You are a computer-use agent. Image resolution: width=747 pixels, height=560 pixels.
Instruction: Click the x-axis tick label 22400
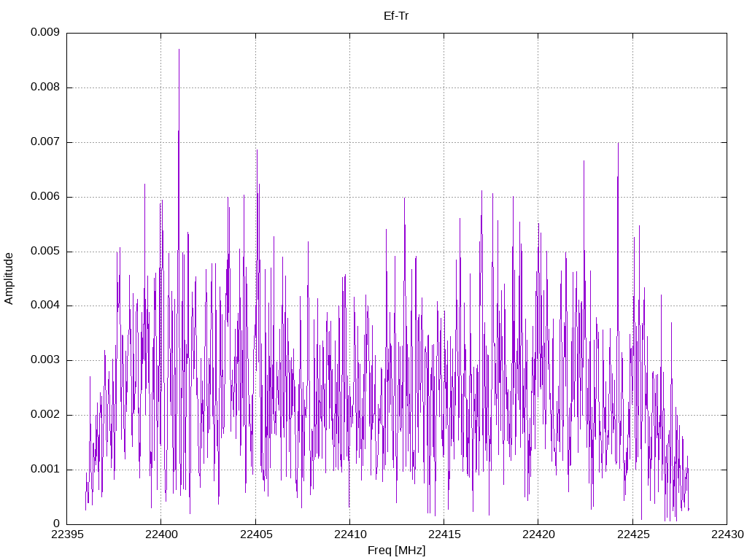tap(161, 534)
